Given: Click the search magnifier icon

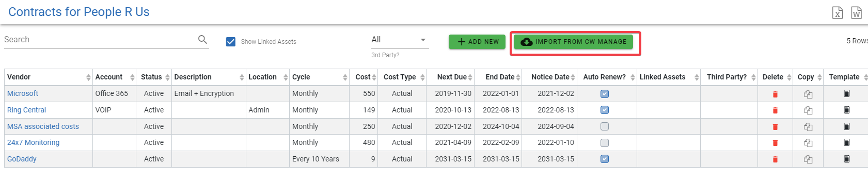Looking at the screenshot, I should tap(202, 40).
